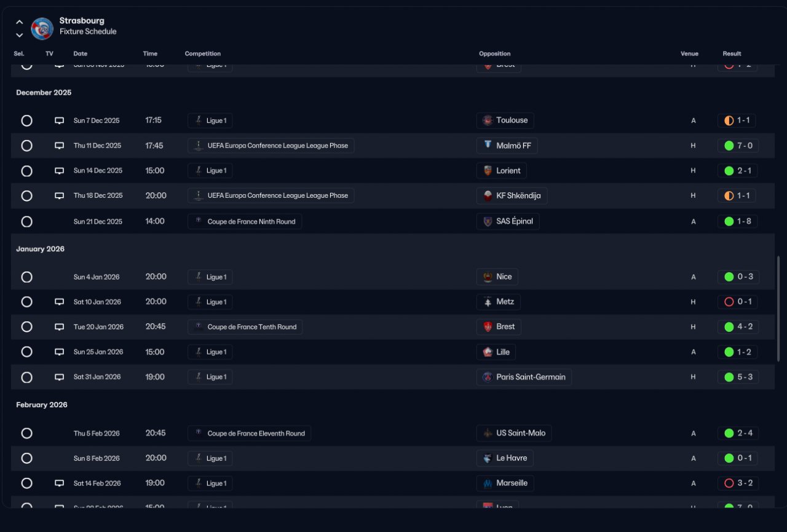This screenshot has width=787, height=532.
Task: Click the 'Strasbourg' title text
Action: [82, 21]
